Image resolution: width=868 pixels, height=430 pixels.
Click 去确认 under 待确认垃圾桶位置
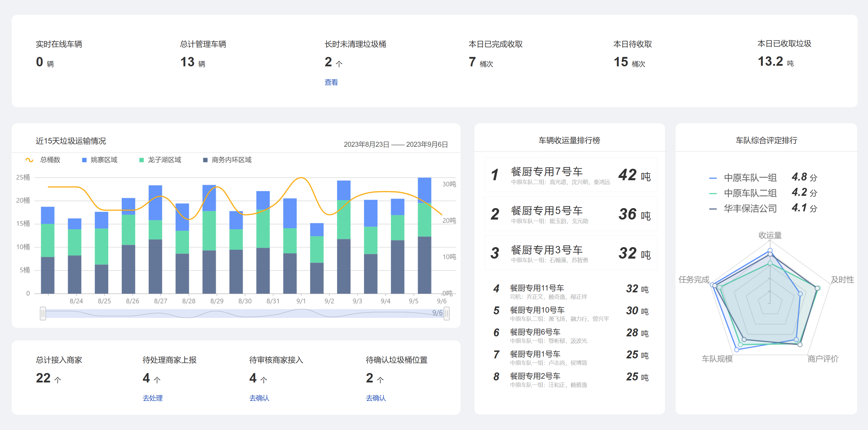tap(376, 398)
